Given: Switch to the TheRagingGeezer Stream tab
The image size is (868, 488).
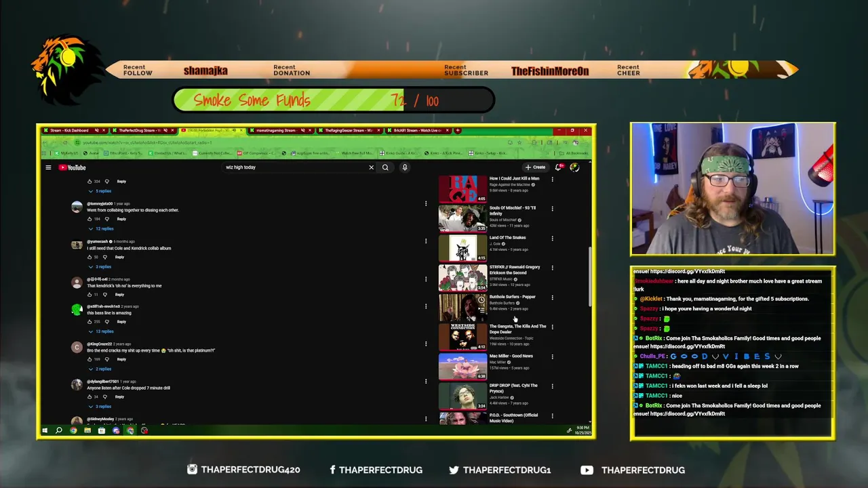Looking at the screenshot, I should coord(349,130).
